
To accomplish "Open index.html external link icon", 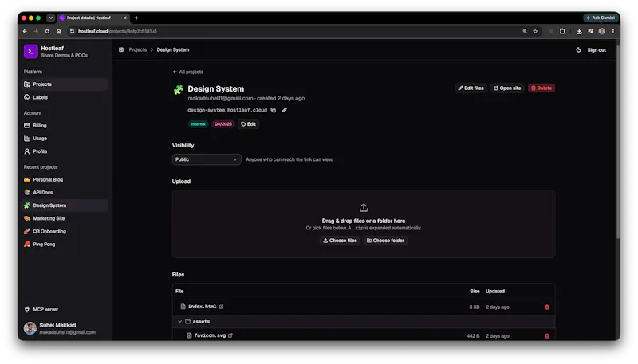I will 221,307.
